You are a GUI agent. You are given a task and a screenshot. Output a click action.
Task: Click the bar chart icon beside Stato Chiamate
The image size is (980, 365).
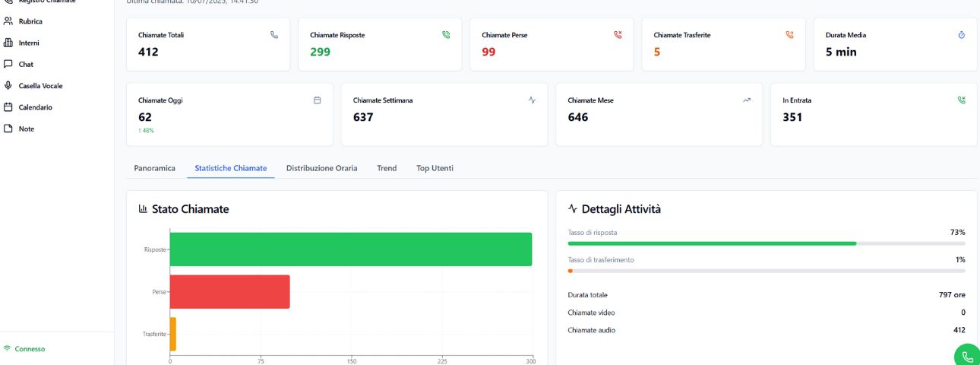click(x=143, y=208)
